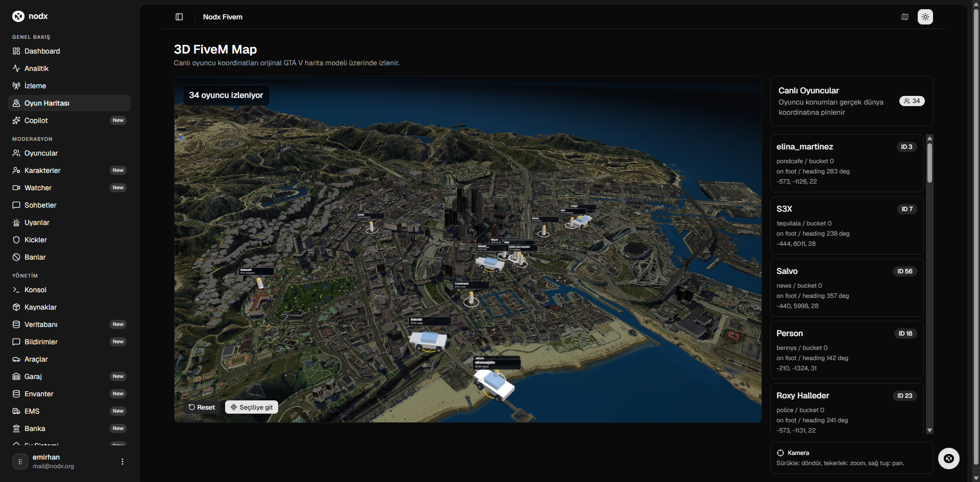Screen dimensions: 980x482
Task: Click the Uyarılar siren icon
Action: point(16,222)
